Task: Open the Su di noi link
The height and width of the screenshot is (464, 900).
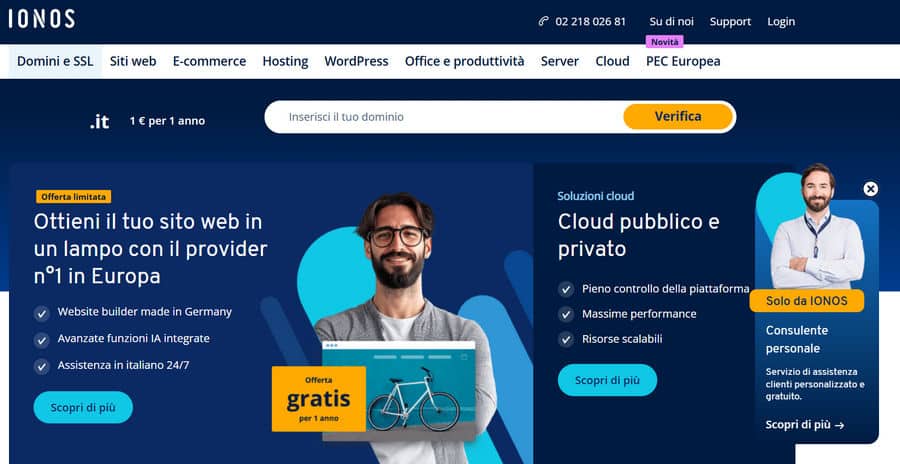Action: click(672, 21)
